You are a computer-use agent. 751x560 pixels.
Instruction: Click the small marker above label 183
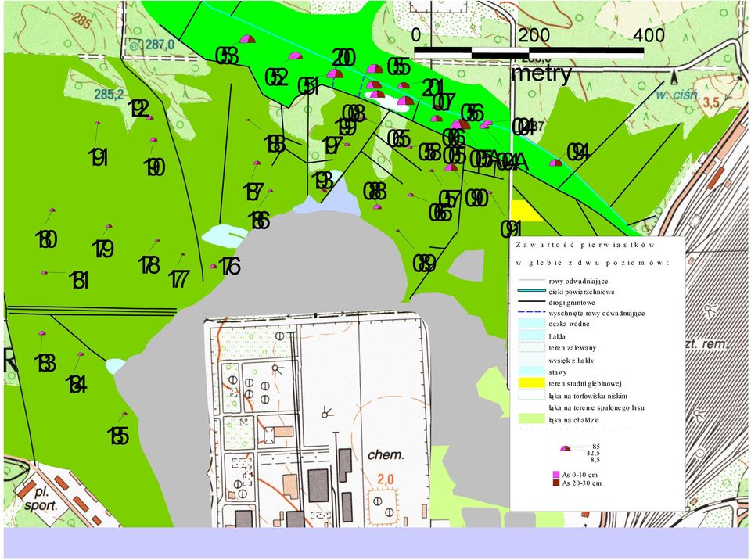point(42,333)
